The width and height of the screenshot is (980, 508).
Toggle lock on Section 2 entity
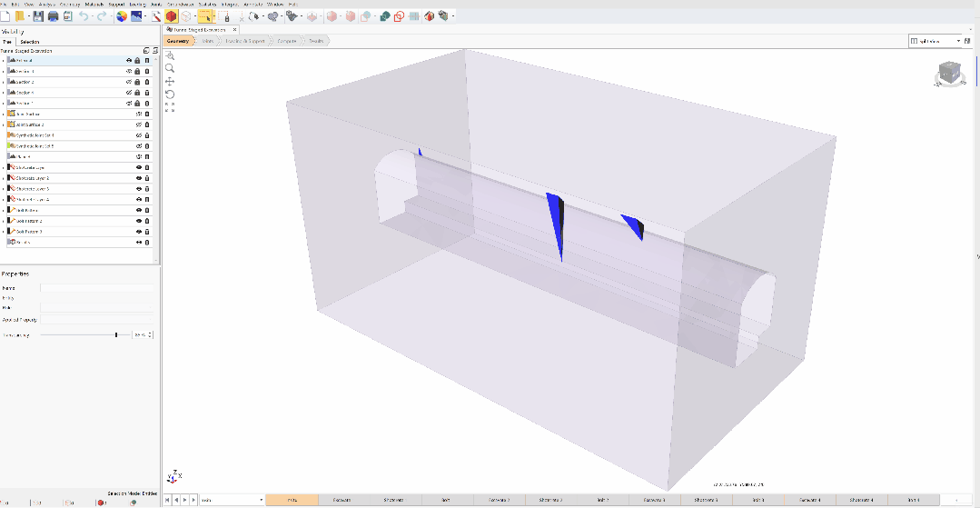pyautogui.click(x=137, y=82)
